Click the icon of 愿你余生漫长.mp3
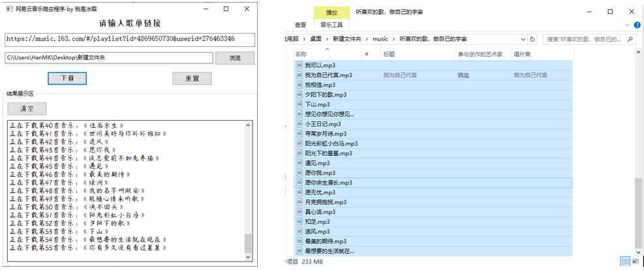The height and width of the screenshot is (270, 644). [x=299, y=183]
